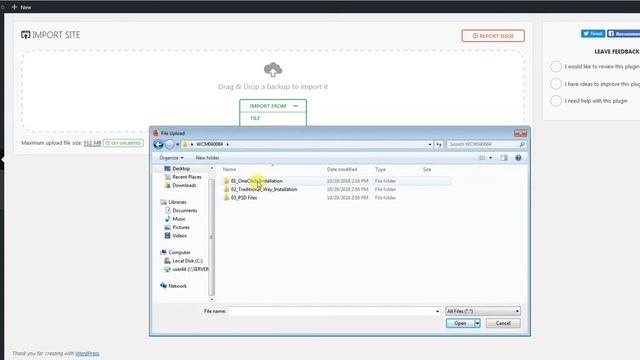Sort by the Type column header
This screenshot has height=360, width=640.
380,169
